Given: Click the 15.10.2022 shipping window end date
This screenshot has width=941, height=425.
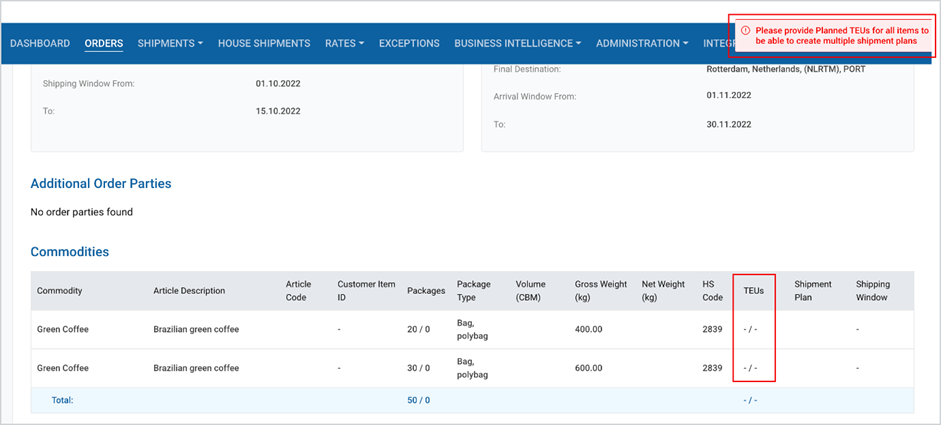Looking at the screenshot, I should point(278,111).
